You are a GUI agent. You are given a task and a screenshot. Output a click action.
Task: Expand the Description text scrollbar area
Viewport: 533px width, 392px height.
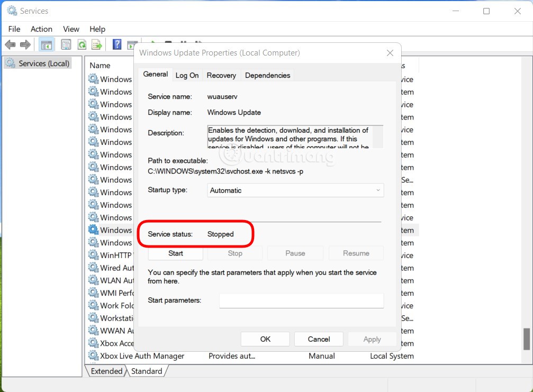[x=379, y=136]
